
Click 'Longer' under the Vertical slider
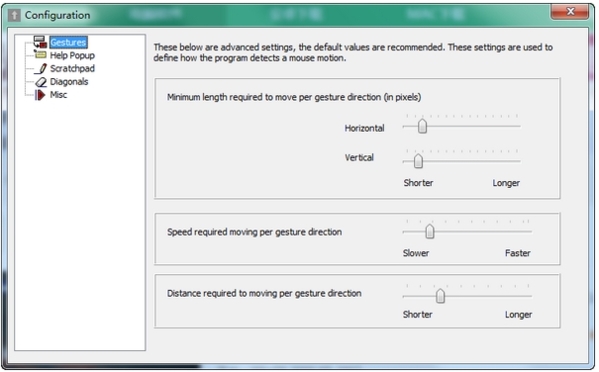(506, 183)
